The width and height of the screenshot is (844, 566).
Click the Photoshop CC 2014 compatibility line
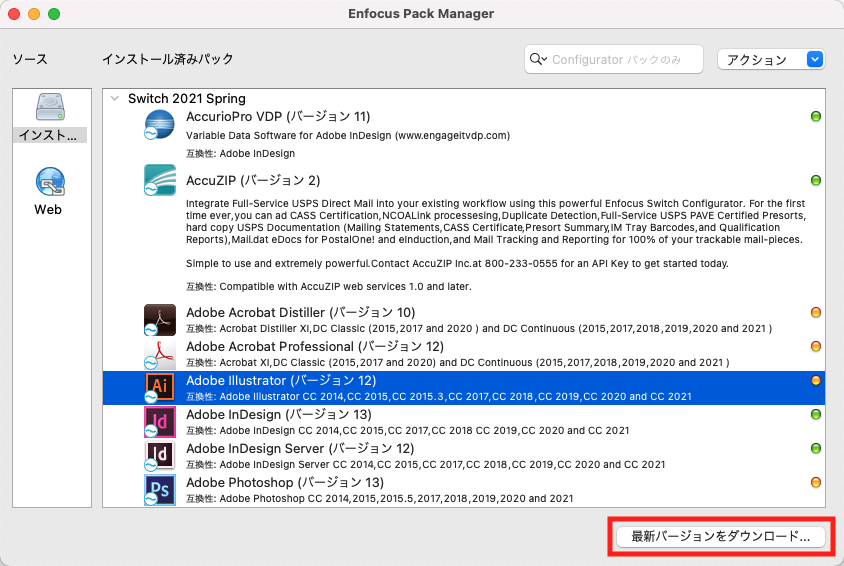(379, 499)
